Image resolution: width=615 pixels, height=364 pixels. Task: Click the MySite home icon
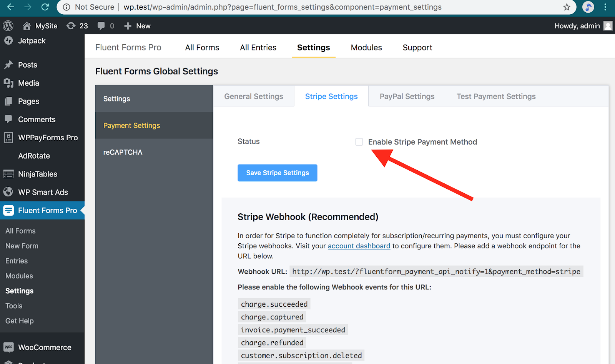pyautogui.click(x=27, y=26)
